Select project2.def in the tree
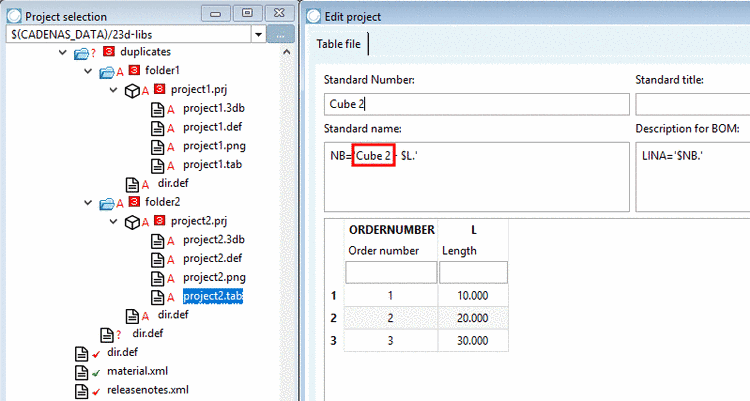The width and height of the screenshot is (750, 401). click(x=212, y=258)
